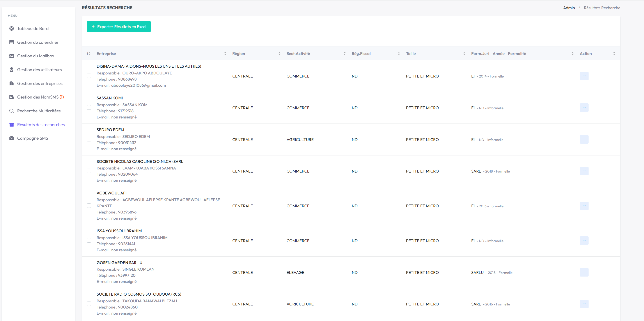Click EI - 2013 - Formelle cell
Viewport: 644px width, 321px height.
pyautogui.click(x=487, y=206)
